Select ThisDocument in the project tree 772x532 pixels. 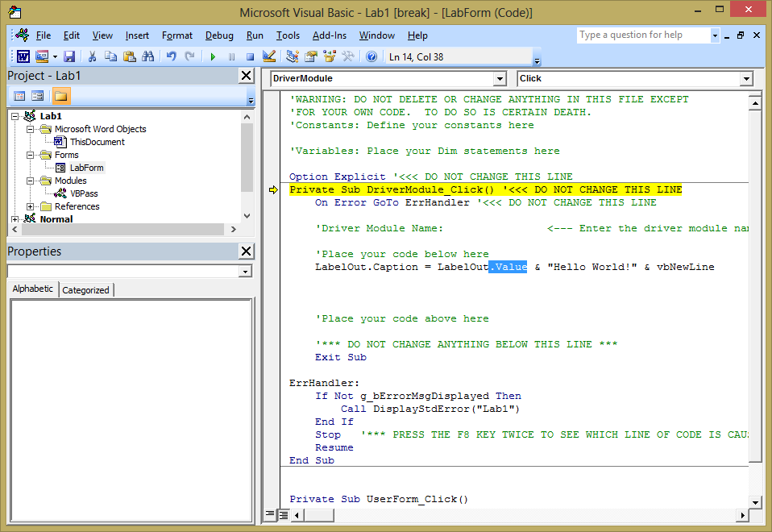click(x=97, y=142)
